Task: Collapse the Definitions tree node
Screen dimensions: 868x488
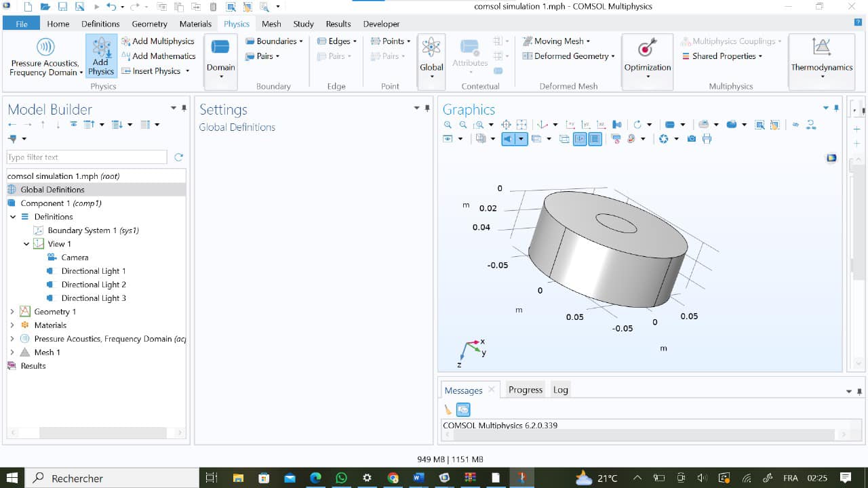Action: [x=13, y=217]
